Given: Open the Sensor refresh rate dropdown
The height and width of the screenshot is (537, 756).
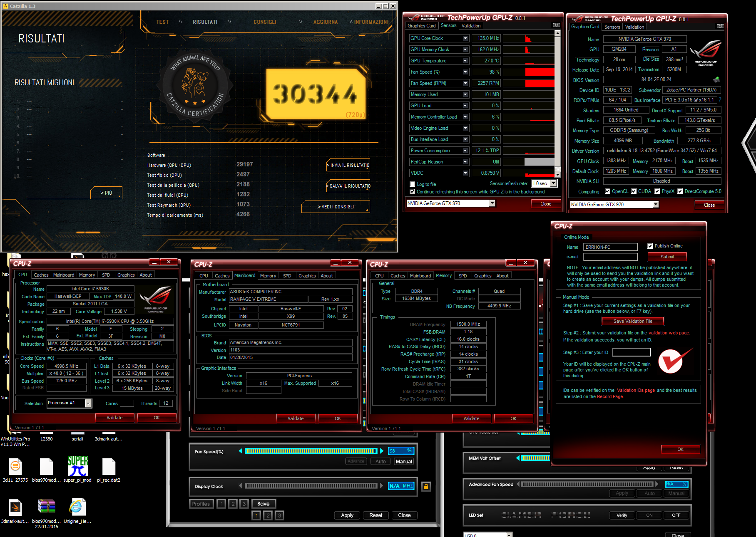Looking at the screenshot, I should tap(554, 183).
